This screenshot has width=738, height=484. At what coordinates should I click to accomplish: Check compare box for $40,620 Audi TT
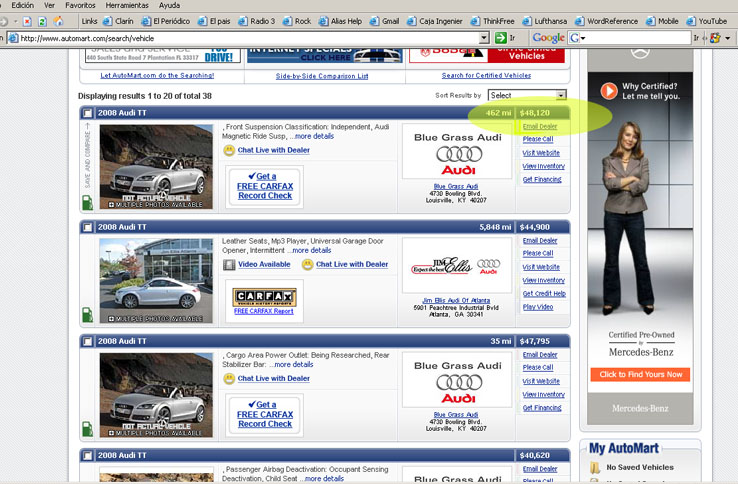[x=88, y=456]
